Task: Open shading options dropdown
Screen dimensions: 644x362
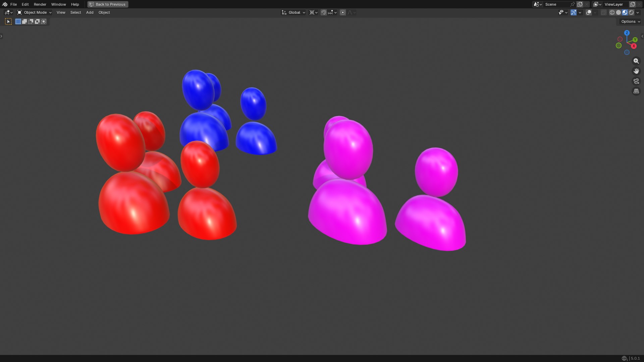Action: (638, 12)
